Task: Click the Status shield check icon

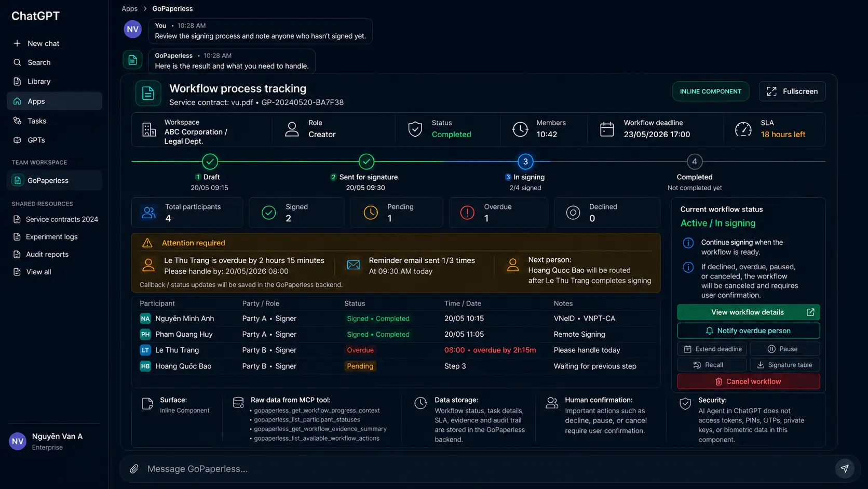Action: coord(415,129)
